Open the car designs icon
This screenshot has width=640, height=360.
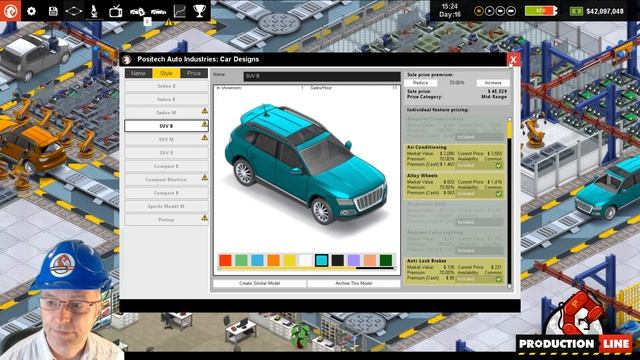137,11
